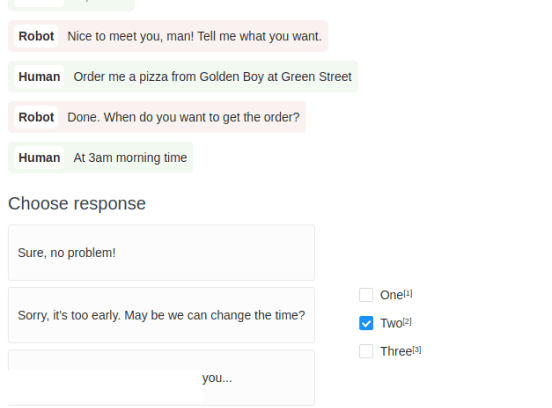Image resolution: width=552 pixels, height=408 pixels.
Task: Select the "Sorry, it's too early" response box
Action: pyautogui.click(x=161, y=315)
